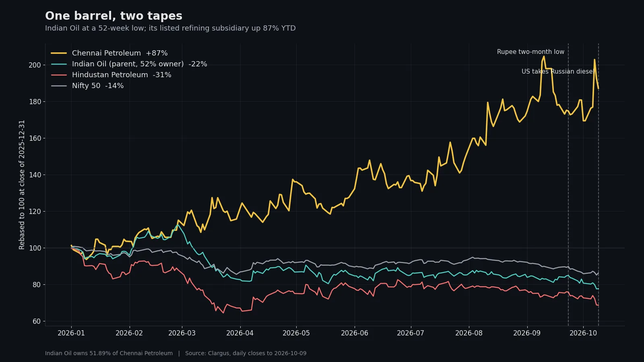Click the y-axis tick label 180
This screenshot has width=644, height=362.
[x=35, y=102]
